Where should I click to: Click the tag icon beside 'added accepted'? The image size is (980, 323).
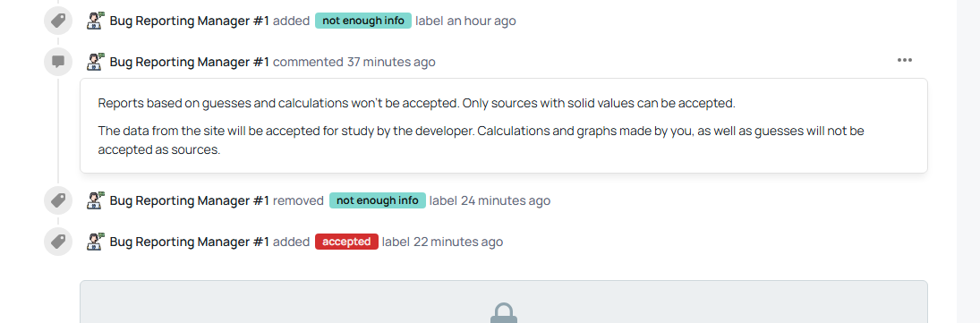pos(58,242)
